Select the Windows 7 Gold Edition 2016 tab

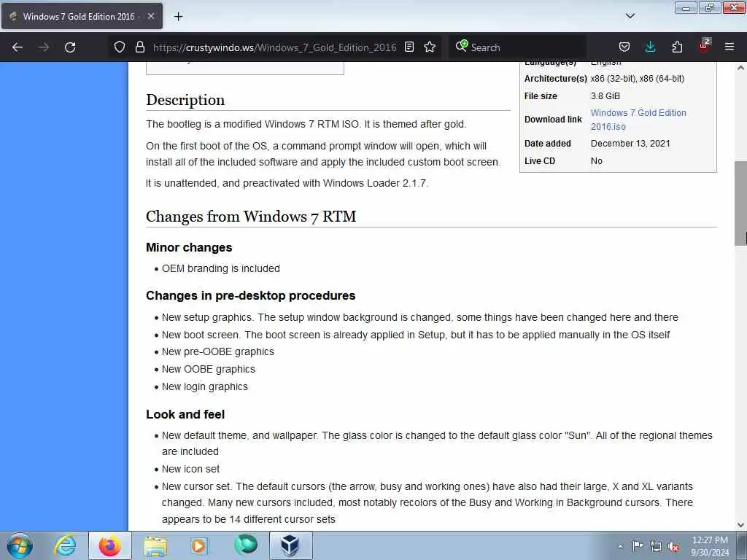click(82, 16)
